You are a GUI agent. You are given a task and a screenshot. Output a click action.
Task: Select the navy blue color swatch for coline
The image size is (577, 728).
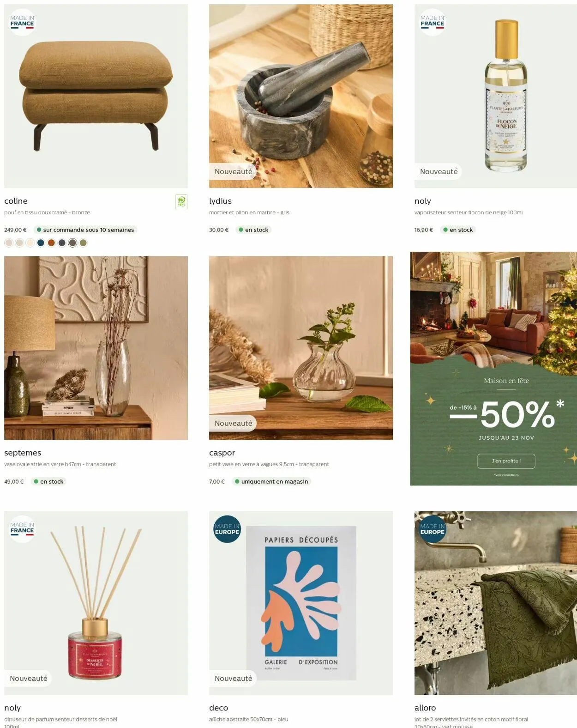click(41, 243)
